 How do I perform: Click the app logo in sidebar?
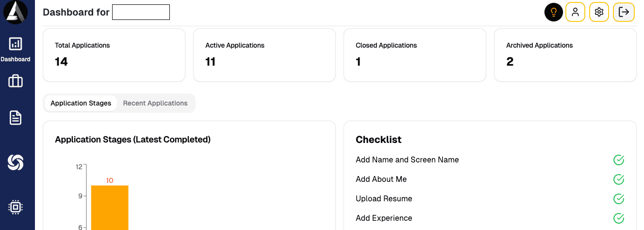click(x=16, y=12)
